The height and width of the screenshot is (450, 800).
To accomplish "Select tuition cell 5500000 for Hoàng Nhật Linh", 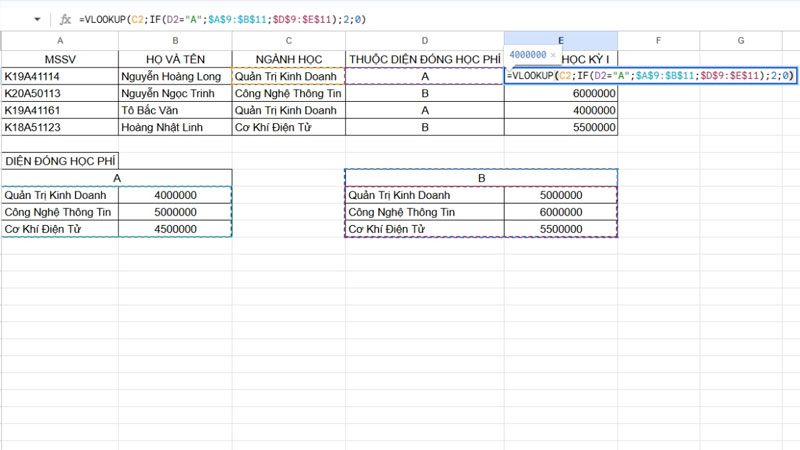I will coord(561,127).
